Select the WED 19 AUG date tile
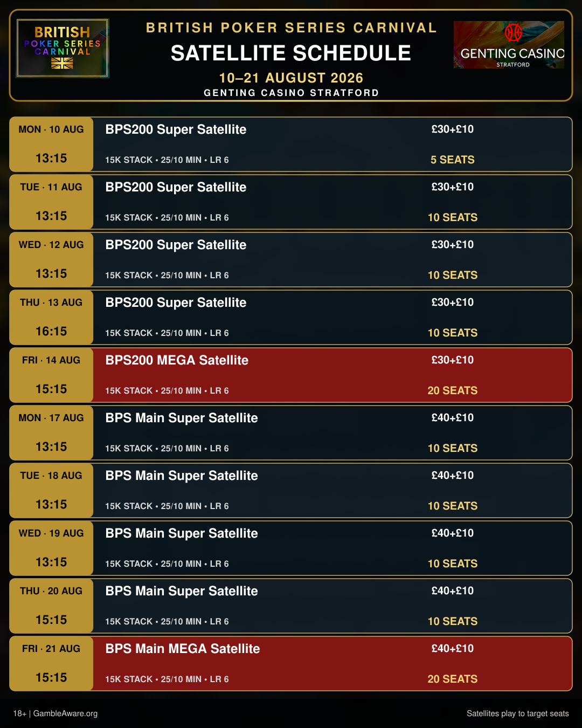This screenshot has height=728, width=582. pos(51,548)
